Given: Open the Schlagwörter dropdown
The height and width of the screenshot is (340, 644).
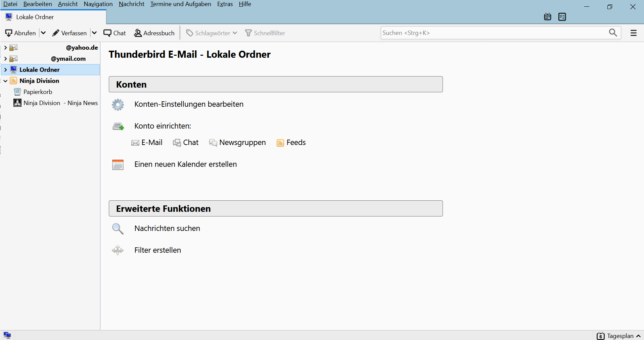Looking at the screenshot, I should tap(212, 33).
